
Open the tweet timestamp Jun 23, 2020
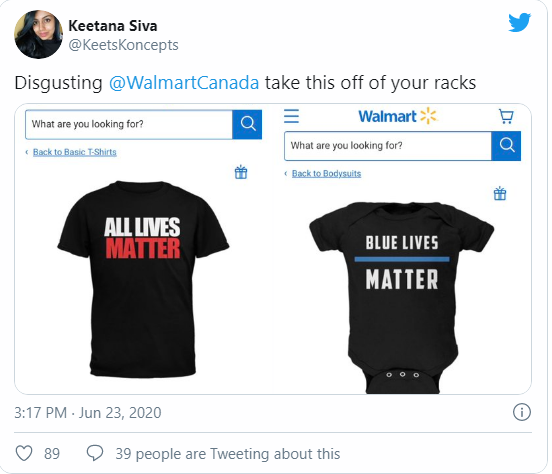(88, 413)
